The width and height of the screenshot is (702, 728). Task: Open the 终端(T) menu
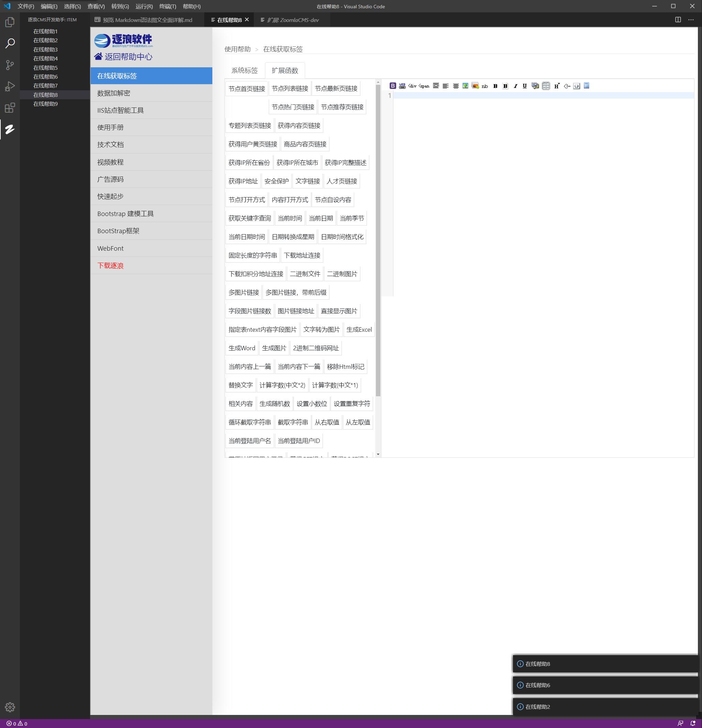[167, 6]
